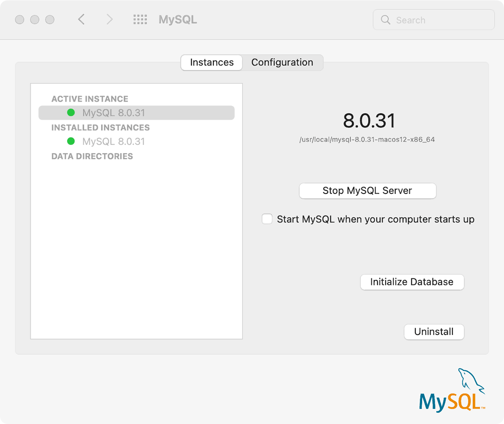Viewport: 504px width, 424px height.
Task: Click the grid view icon in the toolbar
Action: pyautogui.click(x=140, y=19)
